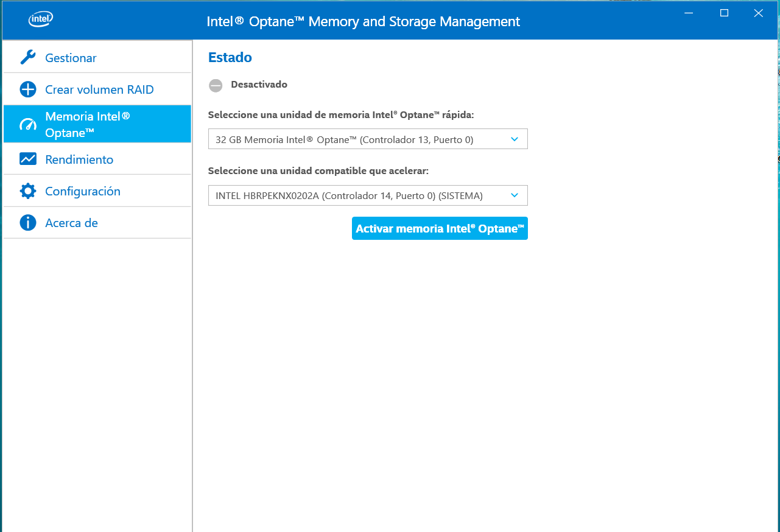
Task: Show the Acerca de page
Action: [71, 223]
